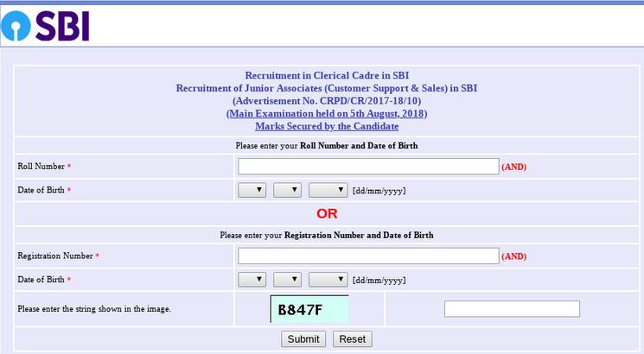Viewport: 644px width, 354px height.
Task: Click Marks Secured by the Candidate link
Action: 327,126
